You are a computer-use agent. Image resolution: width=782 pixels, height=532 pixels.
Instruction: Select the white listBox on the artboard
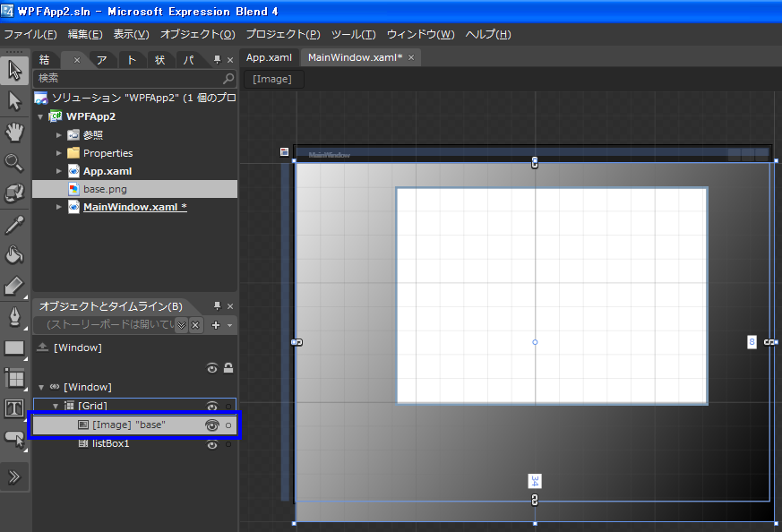point(552,296)
